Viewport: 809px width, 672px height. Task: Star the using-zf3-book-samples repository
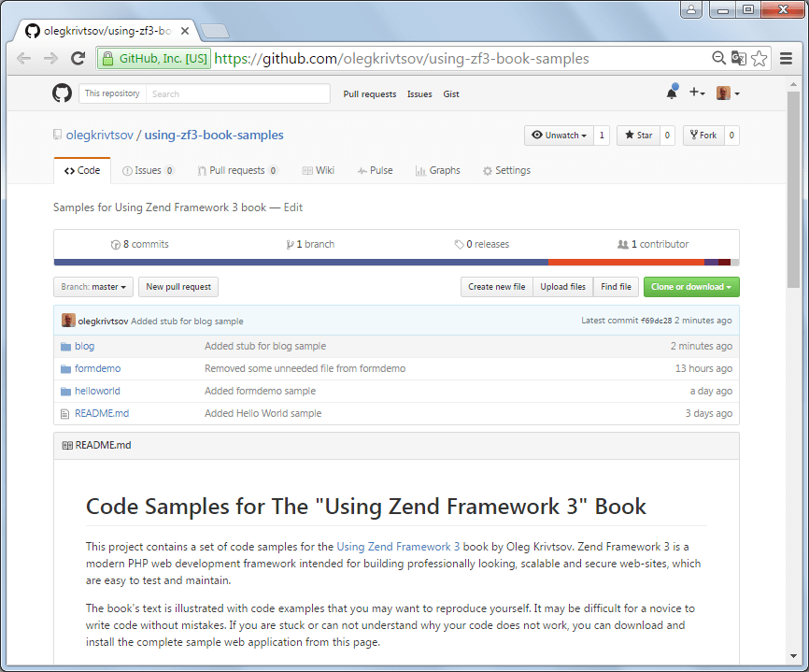pos(638,135)
